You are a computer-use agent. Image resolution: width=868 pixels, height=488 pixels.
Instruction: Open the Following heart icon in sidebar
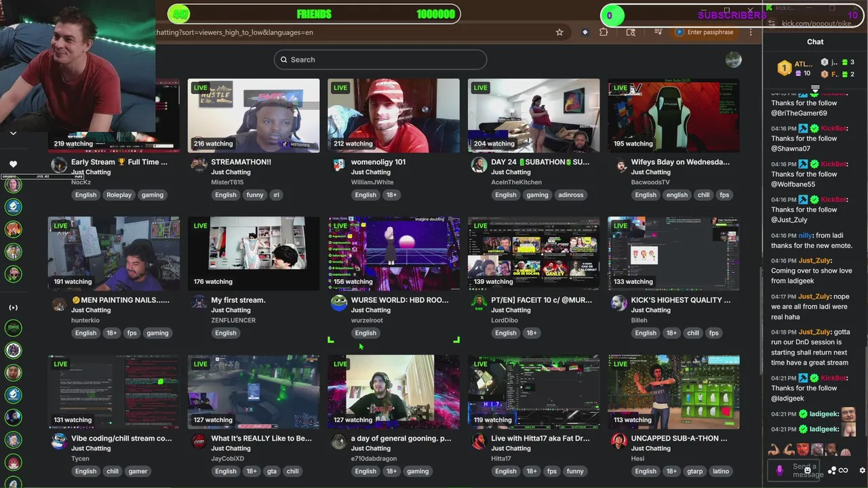tap(13, 164)
